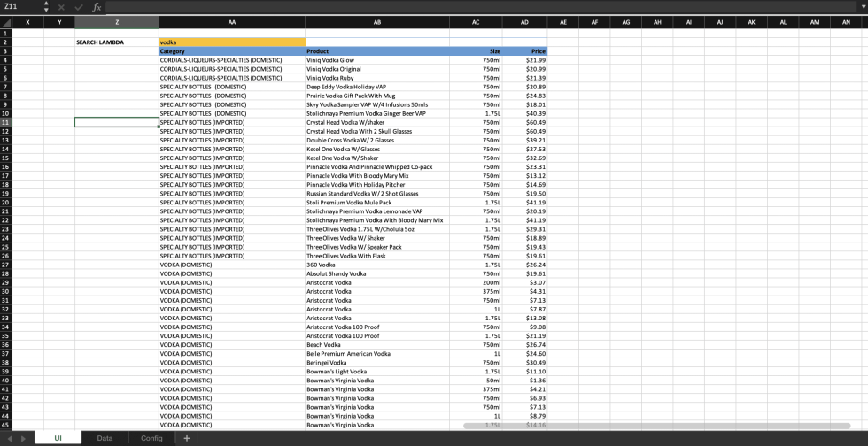Click the Beach Vodka cell
The height and width of the screenshot is (446, 868).
pos(377,345)
